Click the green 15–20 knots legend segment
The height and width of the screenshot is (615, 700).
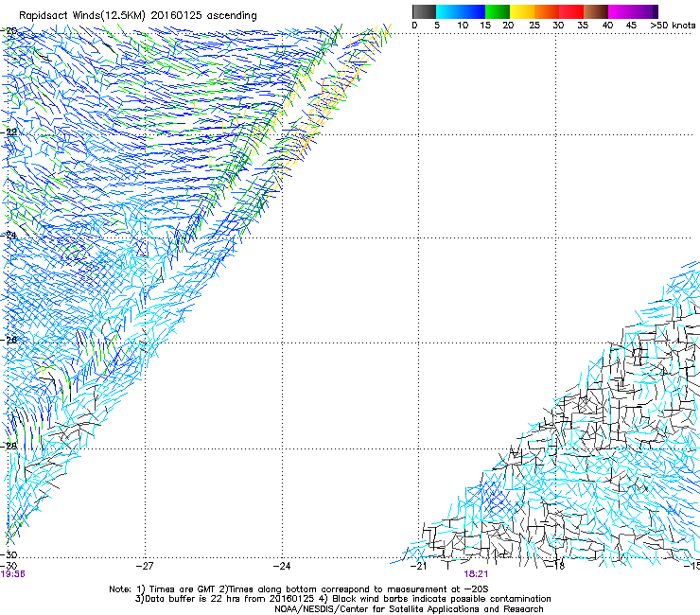(498, 11)
